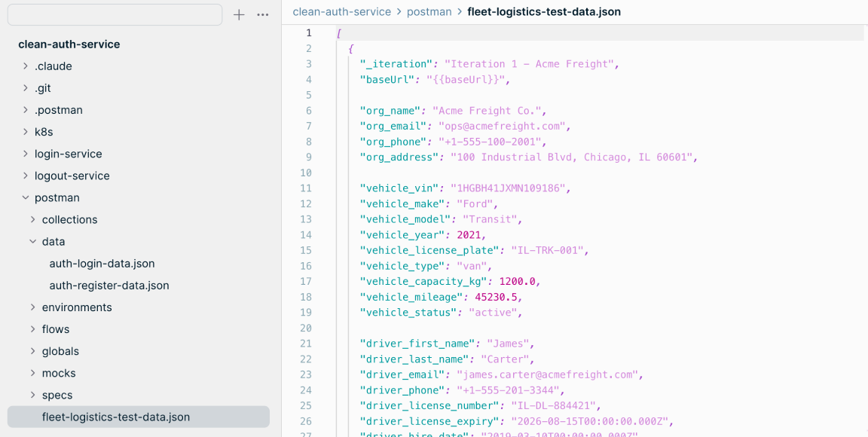This screenshot has width=868, height=437.
Task: Focus the sidebar search input field
Action: (115, 15)
